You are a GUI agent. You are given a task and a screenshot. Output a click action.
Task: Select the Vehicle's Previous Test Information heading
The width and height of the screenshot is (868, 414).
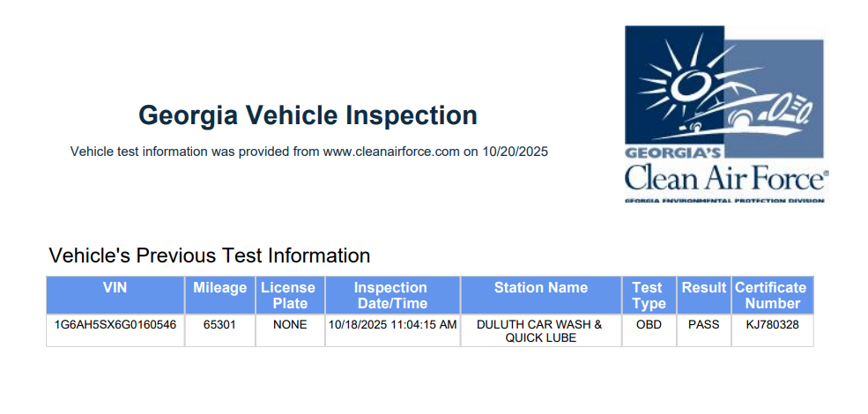pos(210,255)
